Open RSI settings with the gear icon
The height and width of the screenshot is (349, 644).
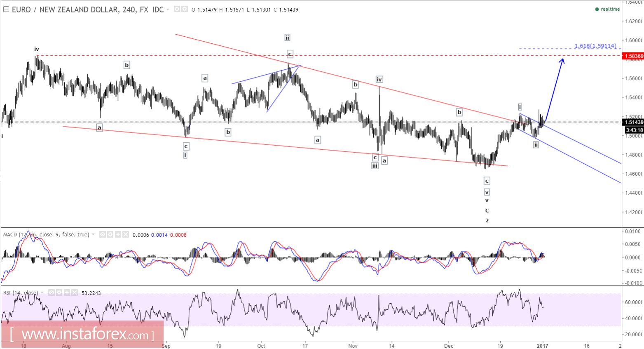pos(59,292)
